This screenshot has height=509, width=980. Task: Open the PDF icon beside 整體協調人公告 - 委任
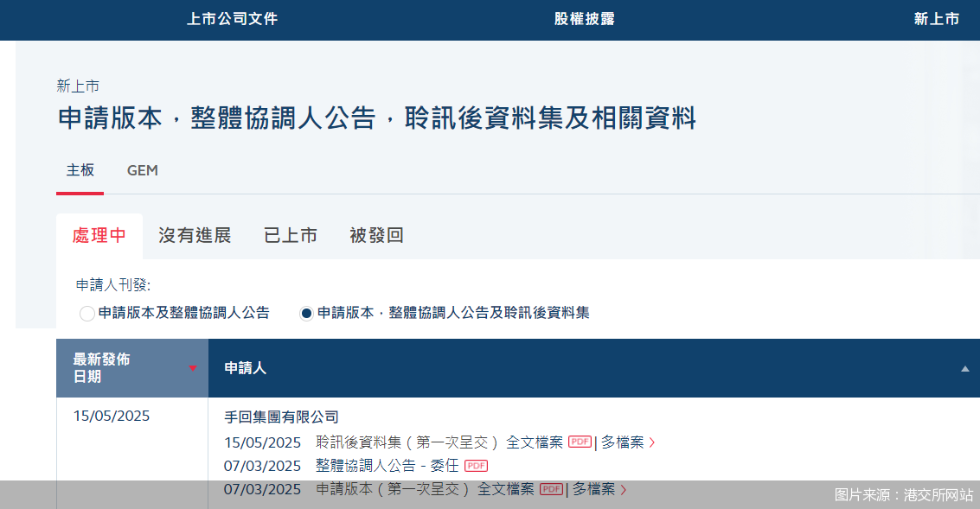click(x=474, y=466)
